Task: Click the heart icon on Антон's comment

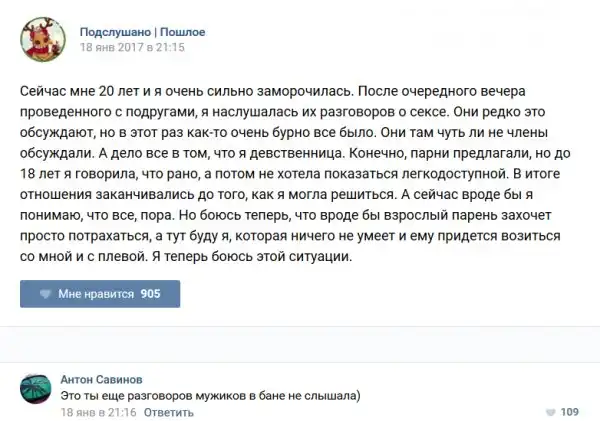Action: click(x=551, y=412)
